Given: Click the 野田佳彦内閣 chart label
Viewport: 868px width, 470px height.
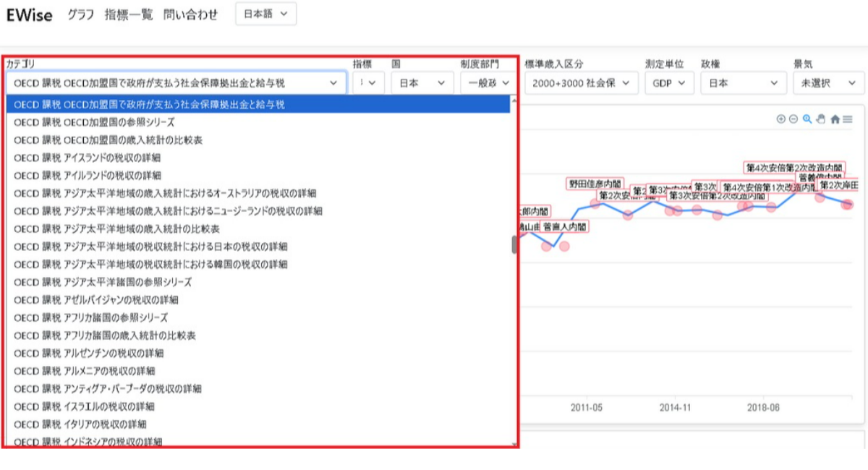Looking at the screenshot, I should pos(595,184).
